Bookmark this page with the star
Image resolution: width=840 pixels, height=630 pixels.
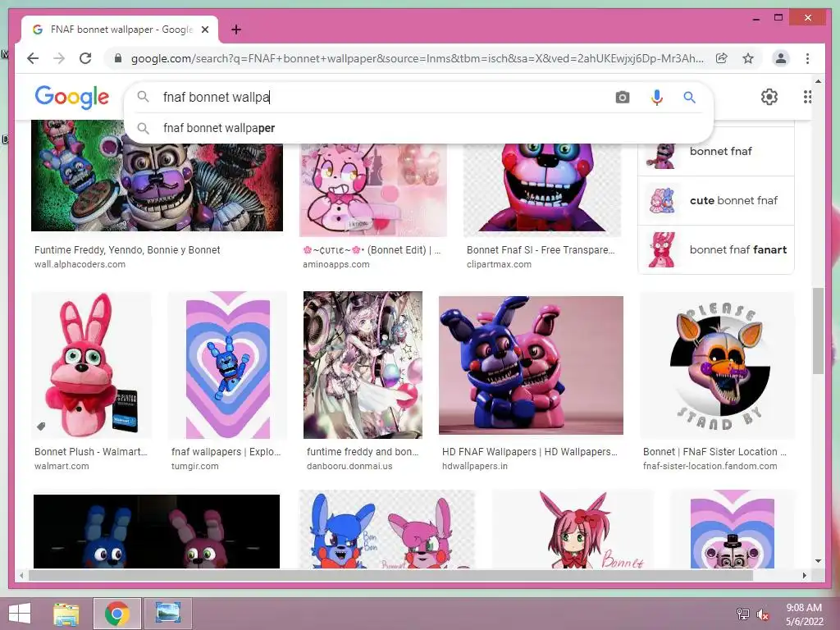748,58
